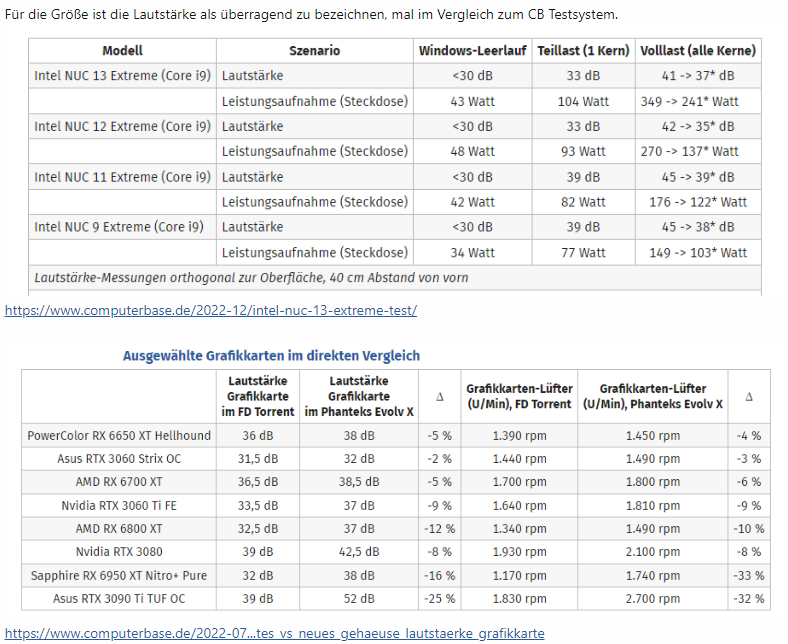The width and height of the screenshot is (788, 644).
Task: Click the '42,5 dB' value
Action: [359, 552]
